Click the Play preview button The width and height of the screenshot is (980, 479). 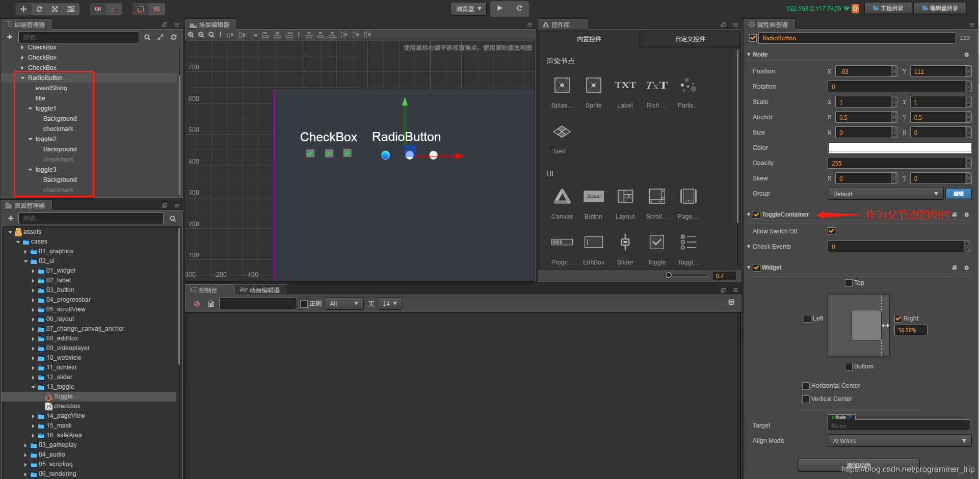point(500,8)
